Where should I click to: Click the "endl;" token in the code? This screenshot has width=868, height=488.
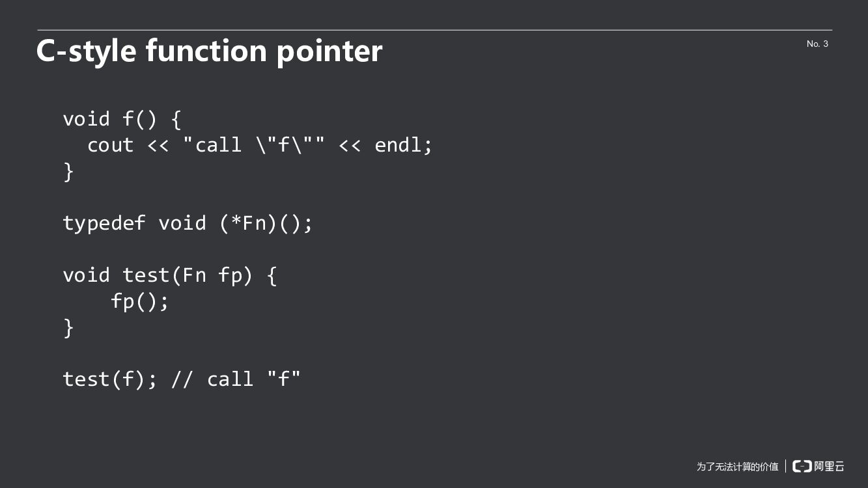[x=403, y=145]
